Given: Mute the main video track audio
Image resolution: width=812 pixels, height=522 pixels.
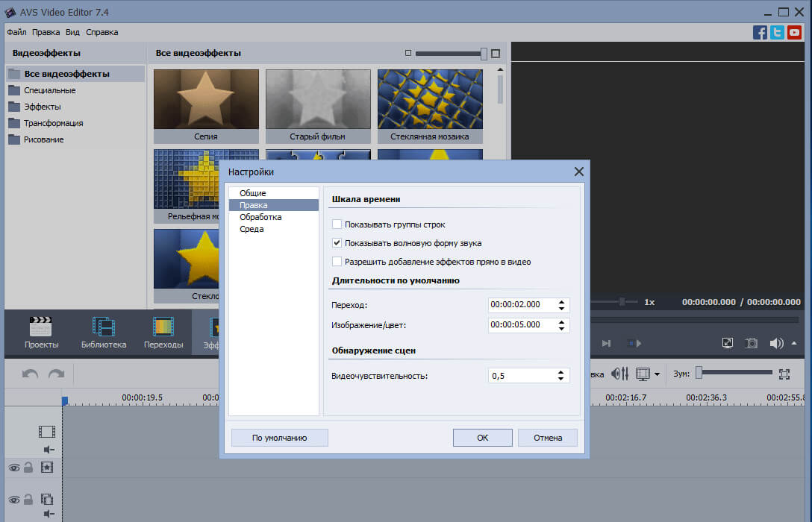Looking at the screenshot, I should click(x=49, y=450).
